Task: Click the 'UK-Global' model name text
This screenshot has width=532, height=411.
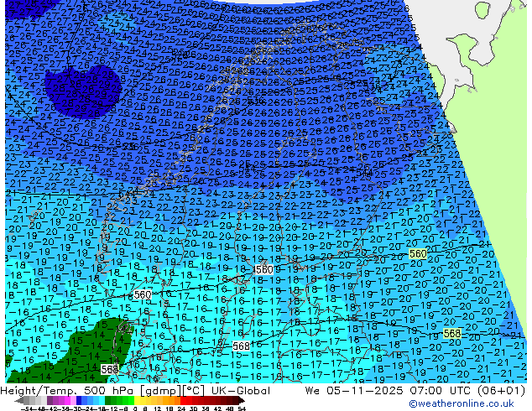Action: tap(241, 391)
